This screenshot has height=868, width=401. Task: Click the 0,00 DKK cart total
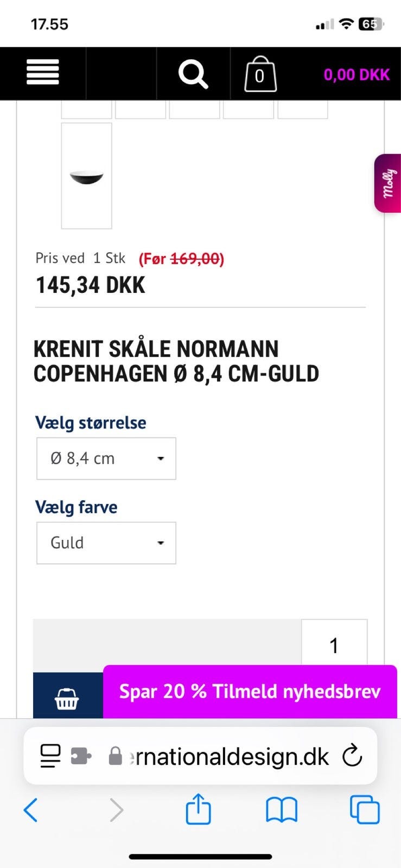[357, 74]
